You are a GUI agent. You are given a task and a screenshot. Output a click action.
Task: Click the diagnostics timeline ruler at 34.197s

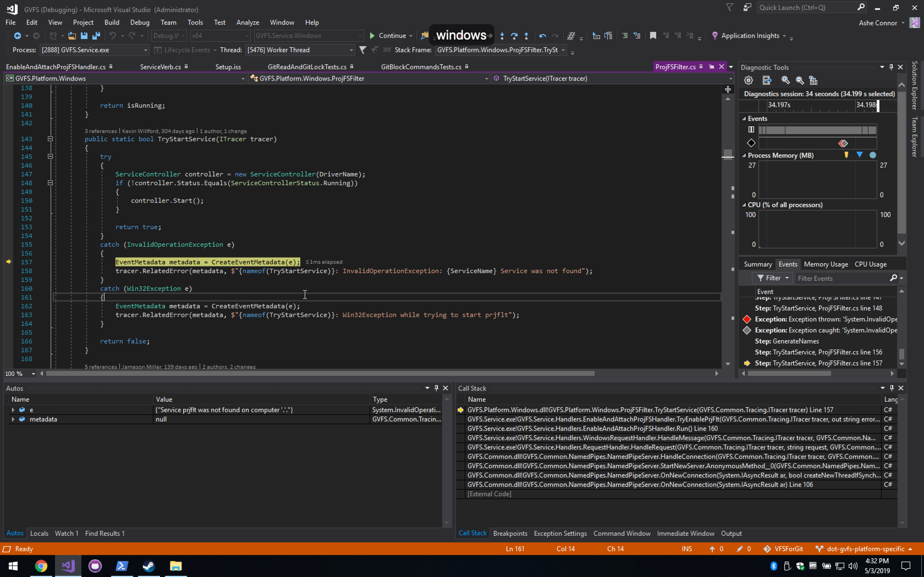point(779,105)
